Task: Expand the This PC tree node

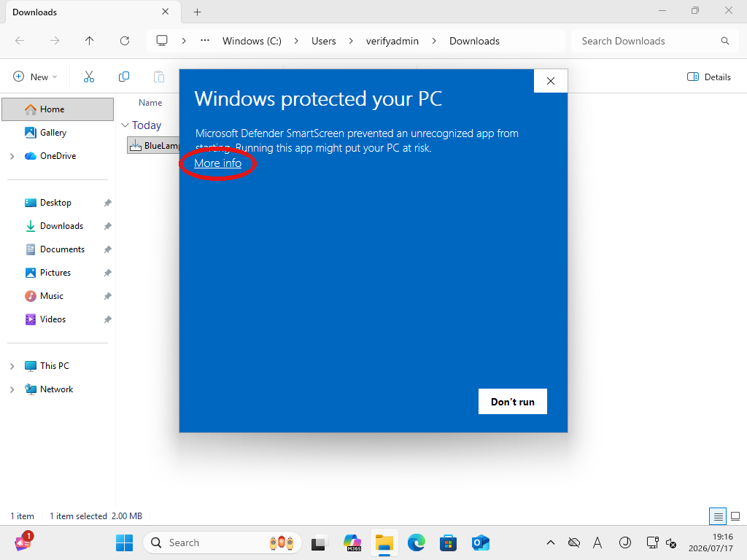Action: click(12, 366)
